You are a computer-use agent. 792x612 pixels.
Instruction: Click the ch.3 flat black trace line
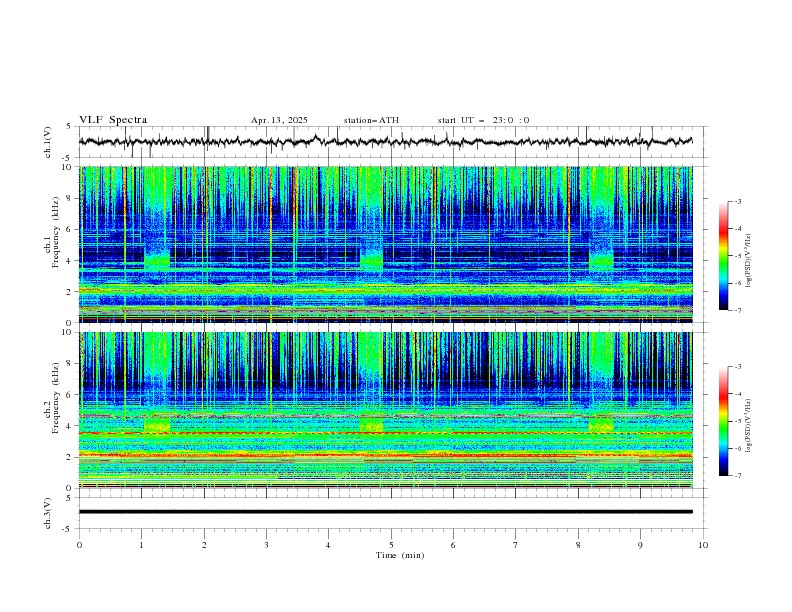(385, 512)
